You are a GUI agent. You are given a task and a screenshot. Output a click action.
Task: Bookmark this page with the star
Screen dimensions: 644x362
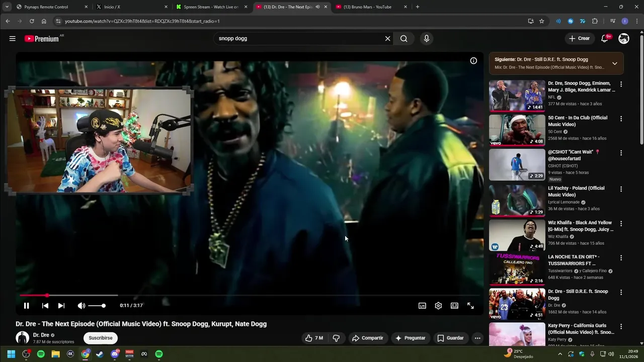coord(541,21)
